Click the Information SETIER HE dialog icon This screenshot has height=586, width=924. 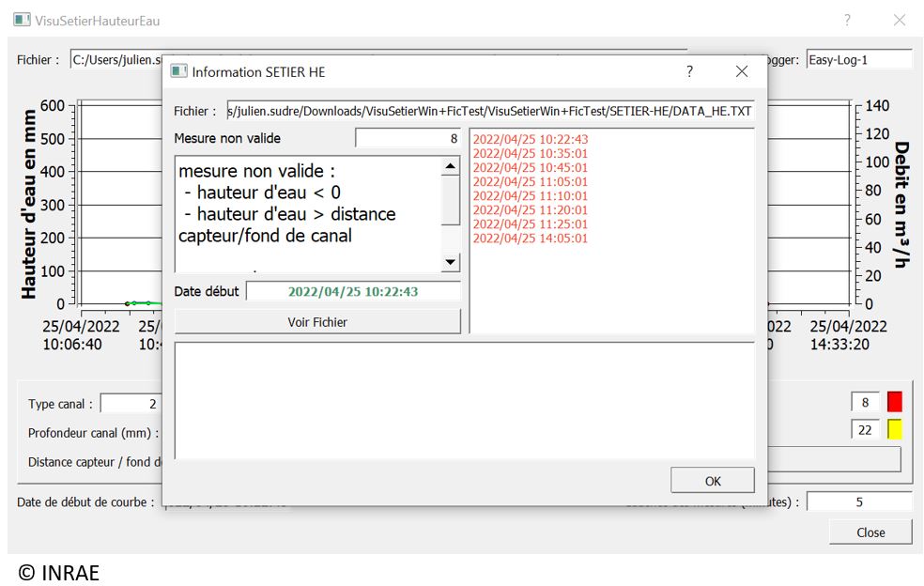[178, 71]
